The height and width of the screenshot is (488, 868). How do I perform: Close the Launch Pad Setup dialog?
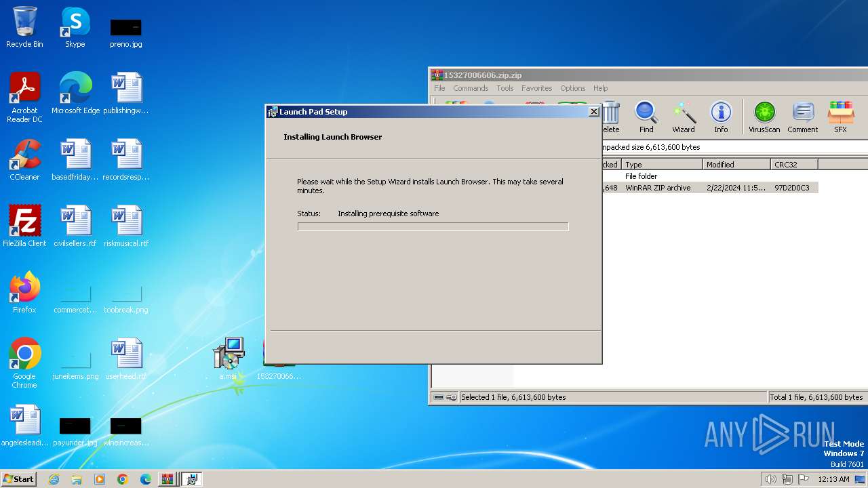[x=593, y=112]
